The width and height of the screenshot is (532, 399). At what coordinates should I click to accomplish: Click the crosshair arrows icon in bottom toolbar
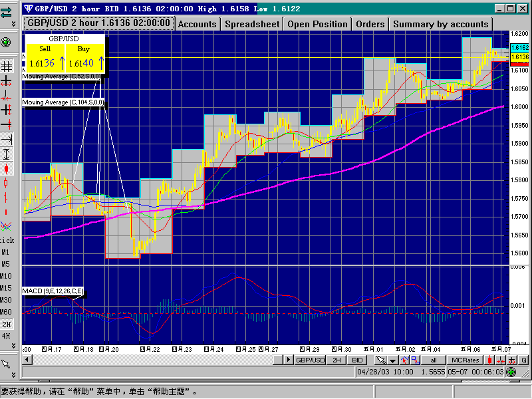pos(512,360)
